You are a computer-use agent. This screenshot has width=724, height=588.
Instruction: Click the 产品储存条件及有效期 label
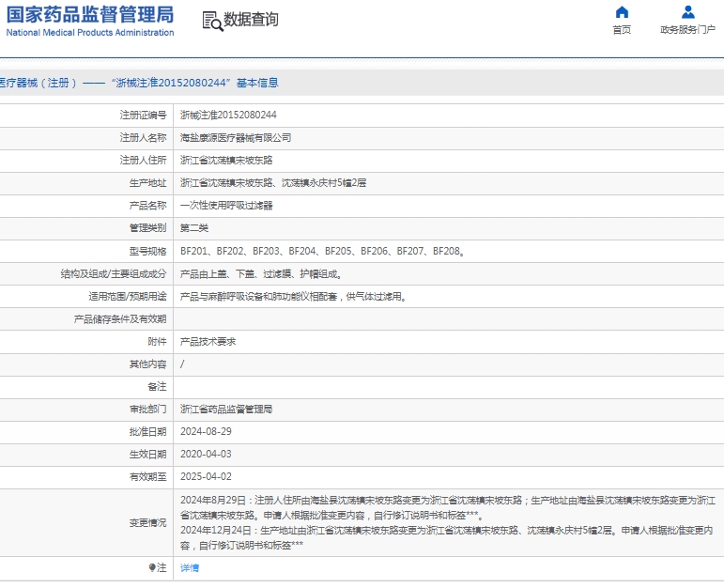120,319
